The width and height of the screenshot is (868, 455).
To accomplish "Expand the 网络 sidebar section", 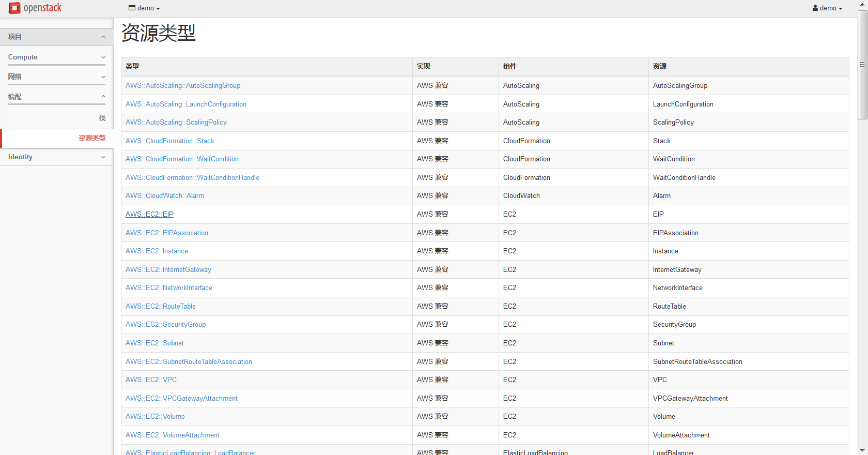I will click(x=57, y=77).
